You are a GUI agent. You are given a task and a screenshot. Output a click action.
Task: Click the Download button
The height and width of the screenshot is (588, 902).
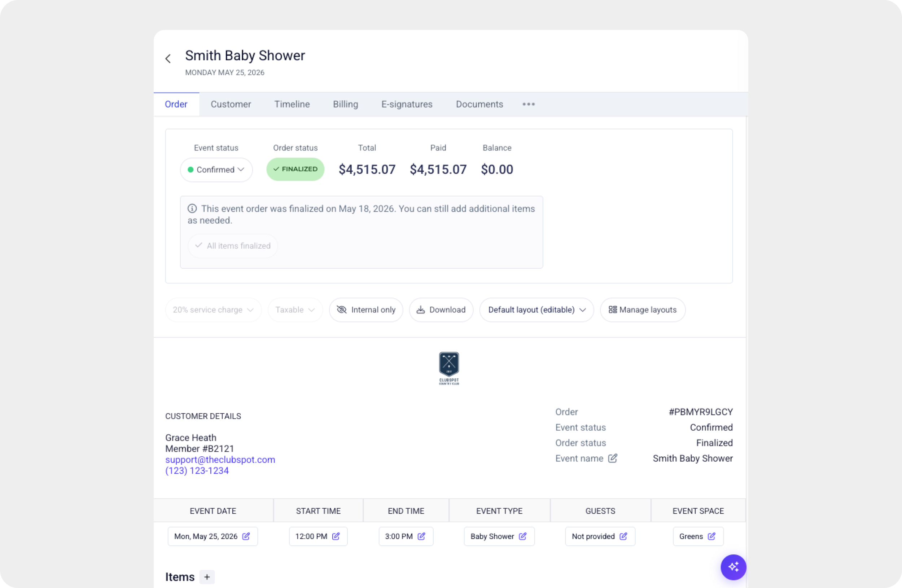[x=441, y=310]
